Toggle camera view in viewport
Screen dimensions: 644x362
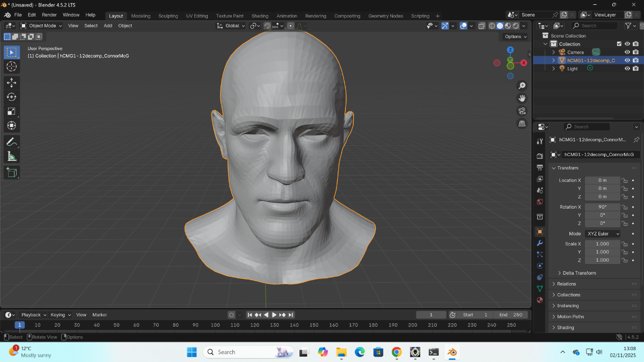522,111
